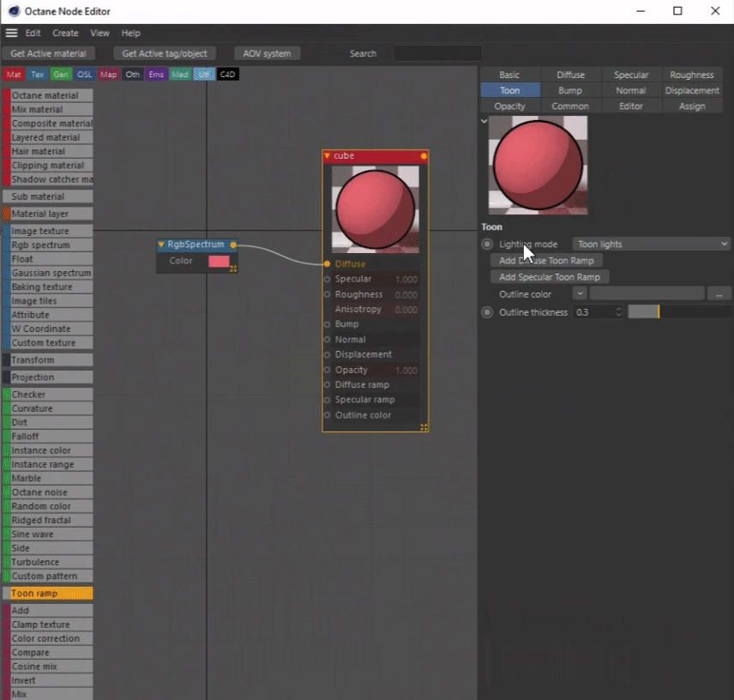This screenshot has height=700, width=734.
Task: Adjust the Outline thickness slider
Action: click(x=679, y=312)
